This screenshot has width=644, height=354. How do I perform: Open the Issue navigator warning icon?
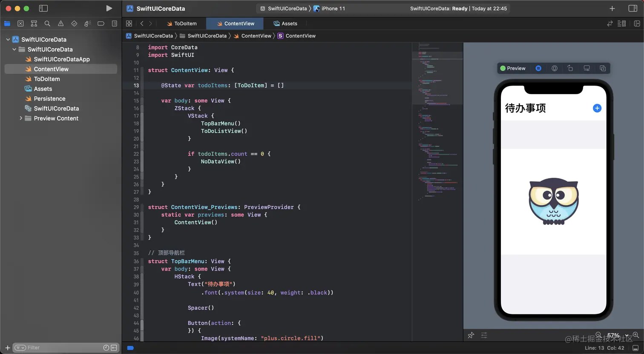point(61,23)
